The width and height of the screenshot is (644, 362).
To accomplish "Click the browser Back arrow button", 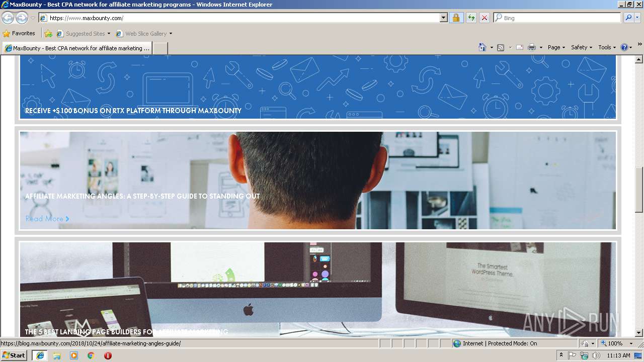I will pyautogui.click(x=8, y=18).
